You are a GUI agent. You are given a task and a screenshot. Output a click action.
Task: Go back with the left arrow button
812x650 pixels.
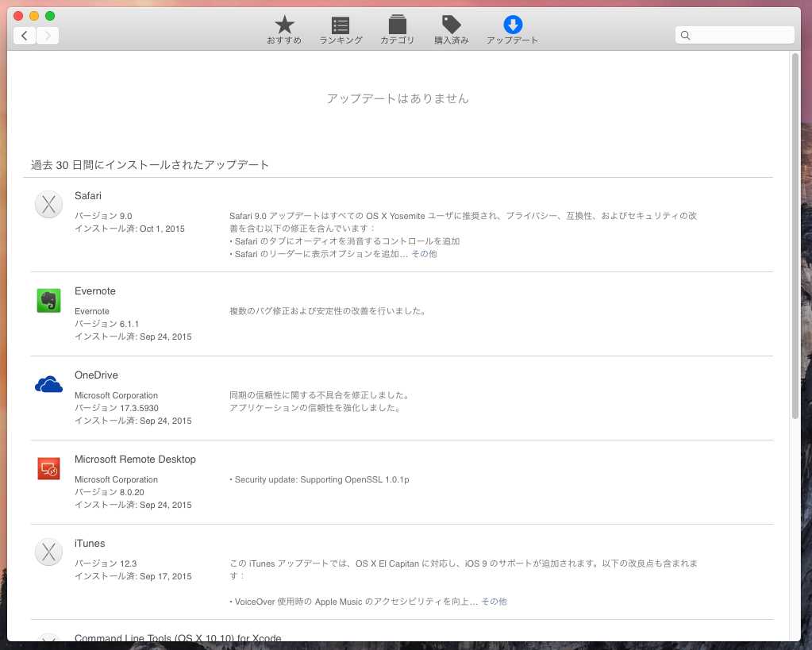[25, 35]
